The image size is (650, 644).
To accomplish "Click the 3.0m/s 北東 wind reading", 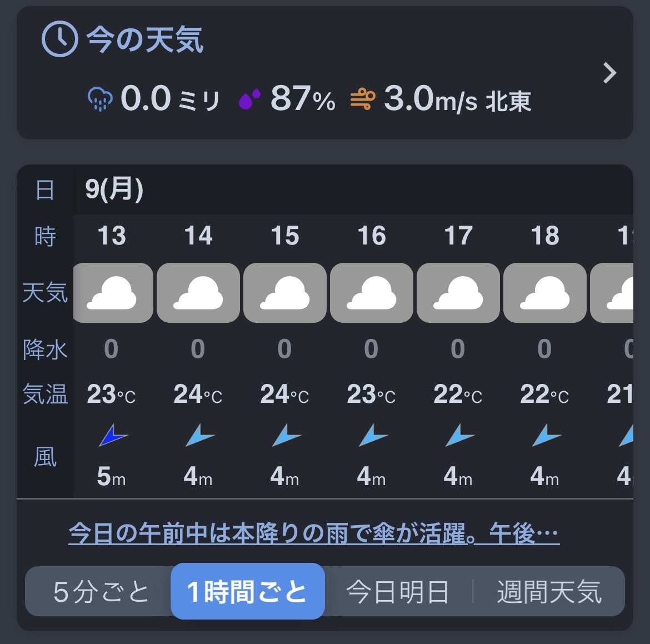I will [x=457, y=99].
